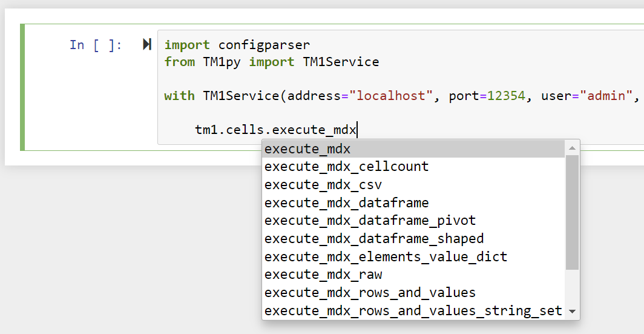Select execute_mdx_dataframe suggestion

pos(413,202)
